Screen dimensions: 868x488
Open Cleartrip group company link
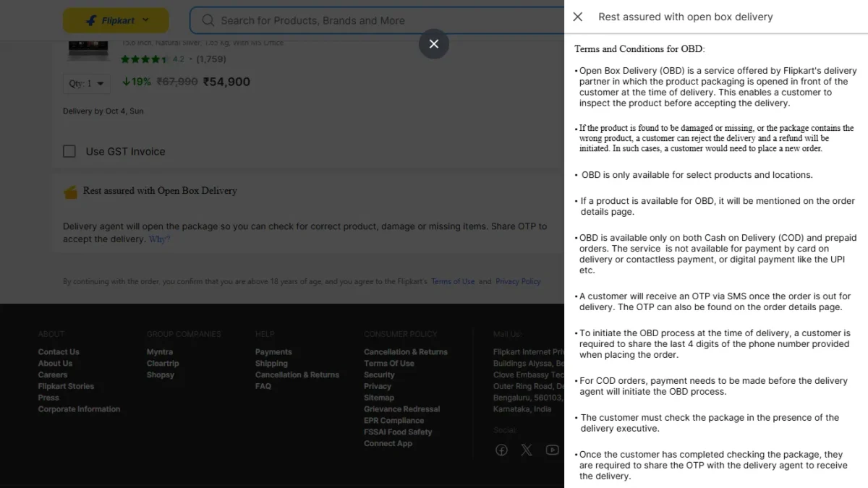point(163,364)
